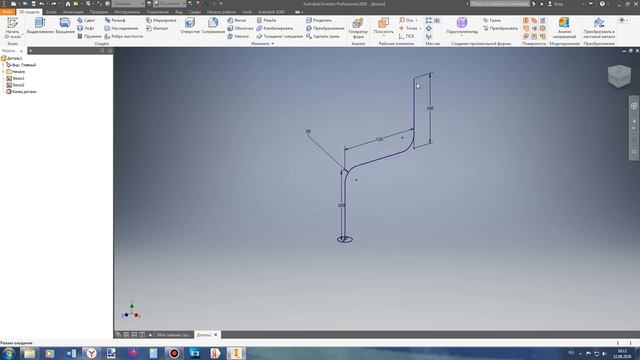The width and height of the screenshot is (640, 360).
Task: Start a 2D sketch (Начать 2D-эскиз)
Action: pos(12,28)
